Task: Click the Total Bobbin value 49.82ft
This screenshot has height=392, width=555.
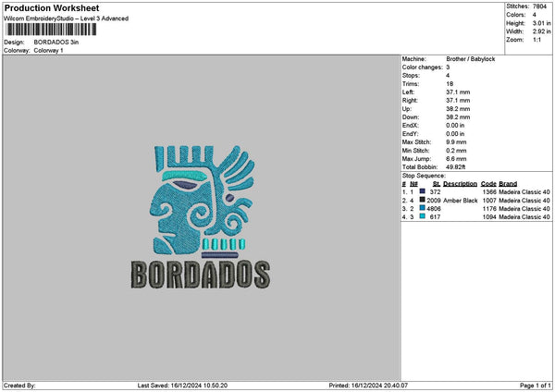Action: click(x=455, y=167)
